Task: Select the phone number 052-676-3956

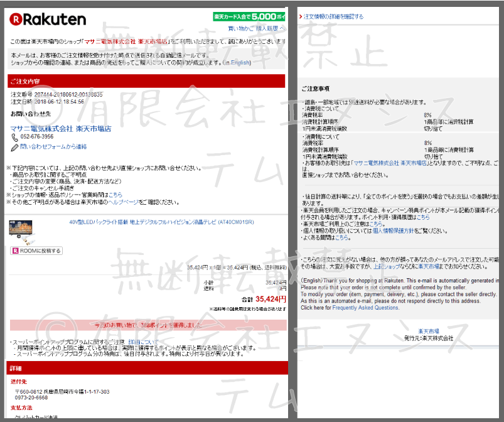Action: (37, 137)
